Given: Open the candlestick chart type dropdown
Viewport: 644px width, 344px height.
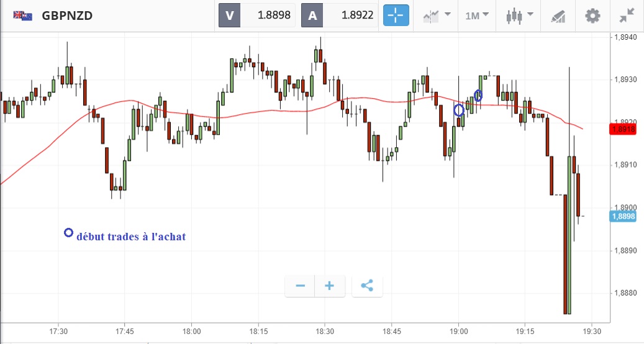Looking at the screenshot, I should 519,16.
